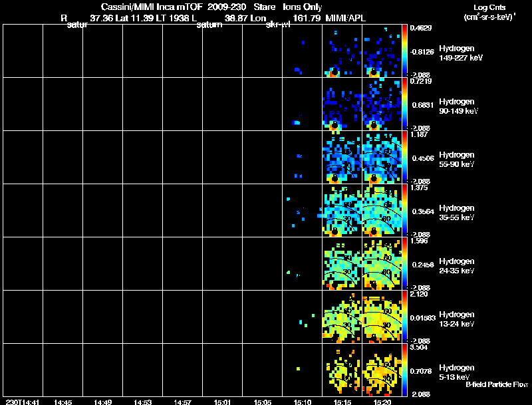The height and width of the screenshot is (405, 532).
Task: Click the 0.4506 color scale midpoint value
Action: click(423, 158)
